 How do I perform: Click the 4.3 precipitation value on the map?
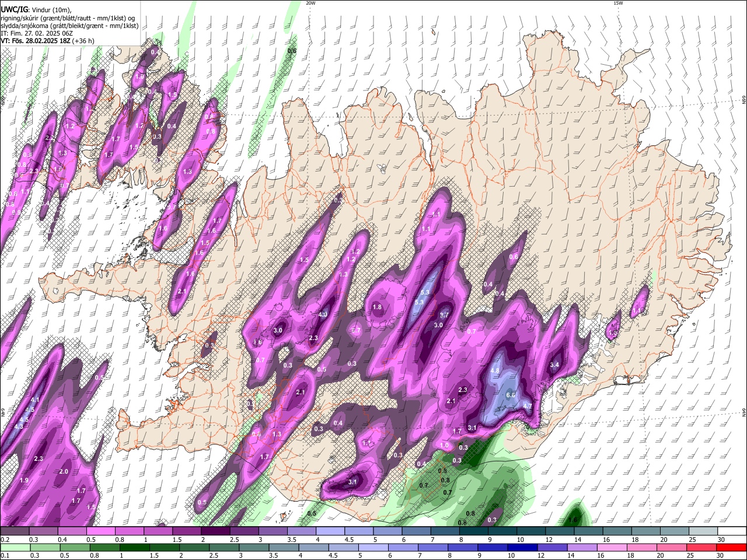(x=19, y=426)
